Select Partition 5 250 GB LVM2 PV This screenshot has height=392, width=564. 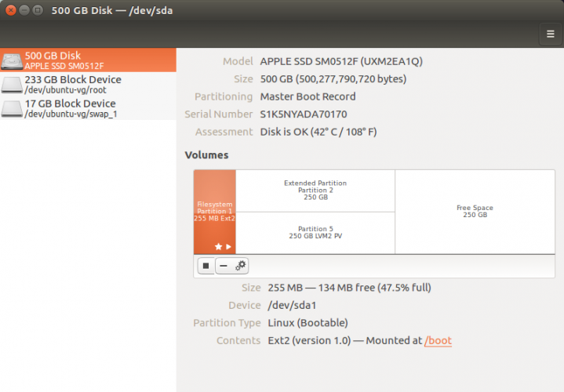[315, 233]
